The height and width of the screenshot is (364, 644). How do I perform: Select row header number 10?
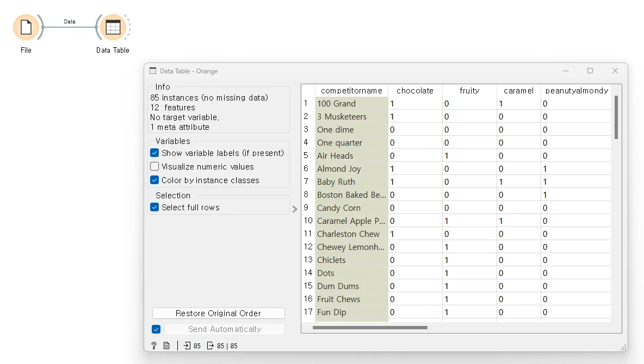click(308, 221)
